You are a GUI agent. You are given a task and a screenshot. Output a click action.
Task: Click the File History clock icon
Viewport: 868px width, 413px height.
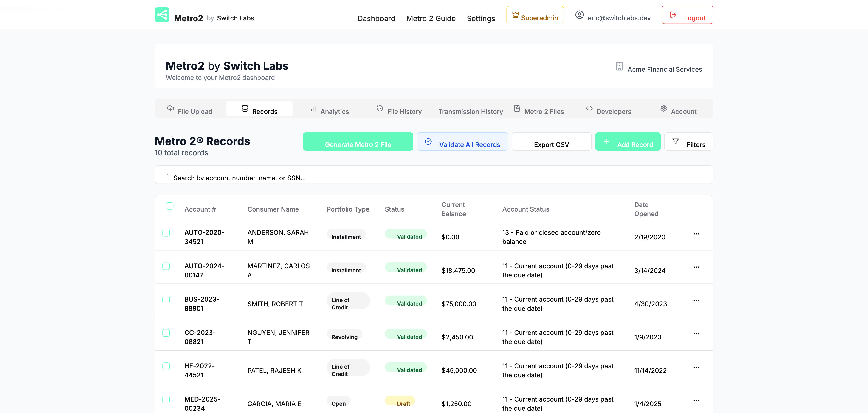pyautogui.click(x=380, y=109)
